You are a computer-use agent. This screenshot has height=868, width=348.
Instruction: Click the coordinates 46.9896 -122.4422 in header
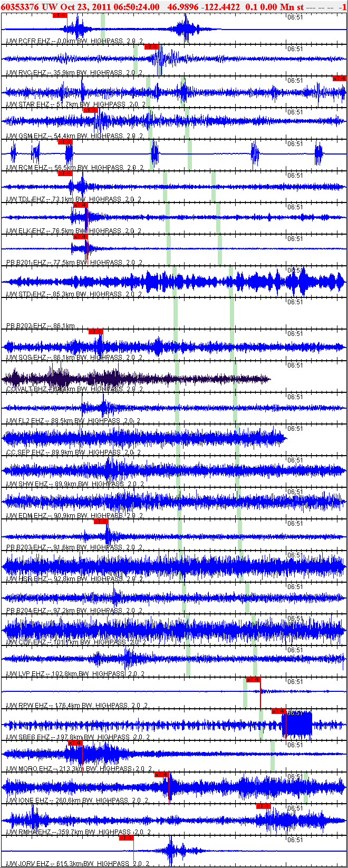pos(204,7)
